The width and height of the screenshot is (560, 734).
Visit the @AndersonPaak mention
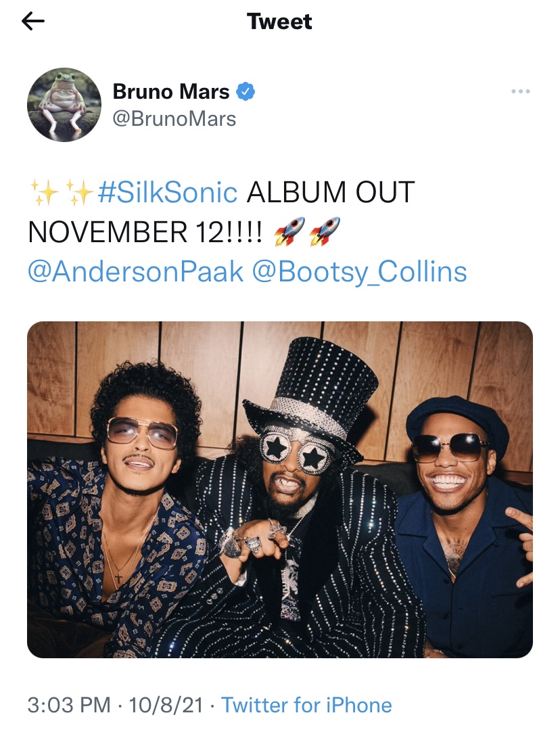click(x=136, y=271)
